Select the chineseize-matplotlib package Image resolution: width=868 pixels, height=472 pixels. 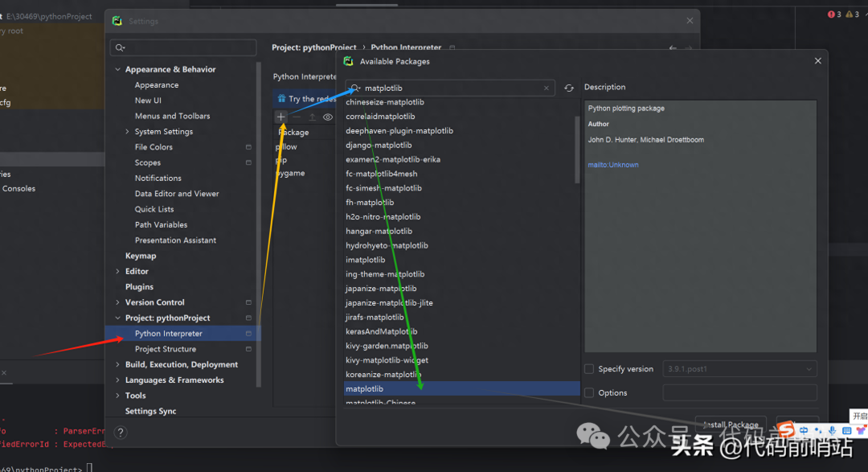385,102
